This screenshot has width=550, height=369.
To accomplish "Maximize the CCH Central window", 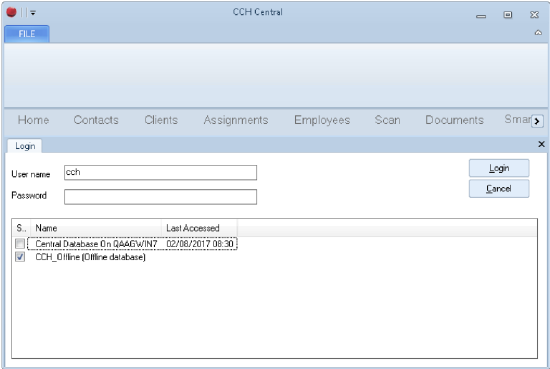I will pyautogui.click(x=507, y=14).
